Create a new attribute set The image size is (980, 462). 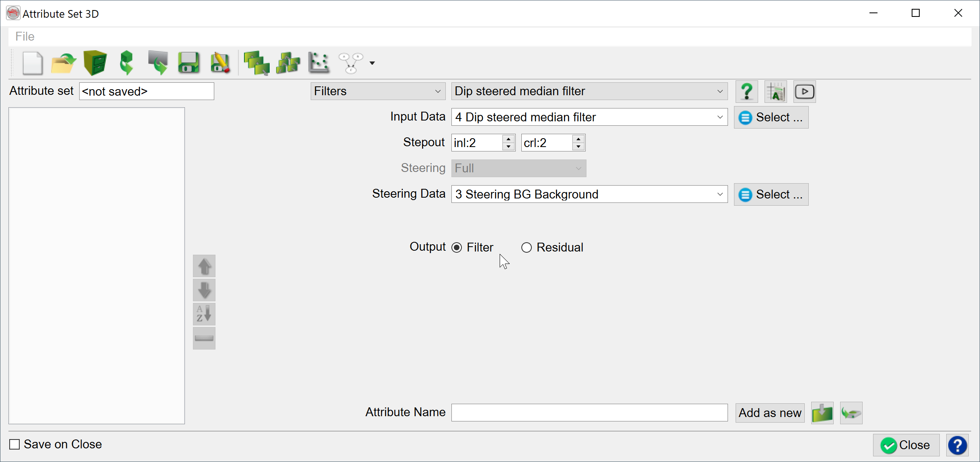[x=33, y=63]
